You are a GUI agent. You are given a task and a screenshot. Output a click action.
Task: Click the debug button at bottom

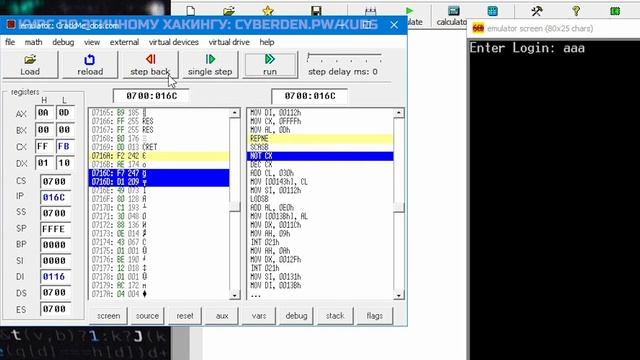pyautogui.click(x=296, y=316)
